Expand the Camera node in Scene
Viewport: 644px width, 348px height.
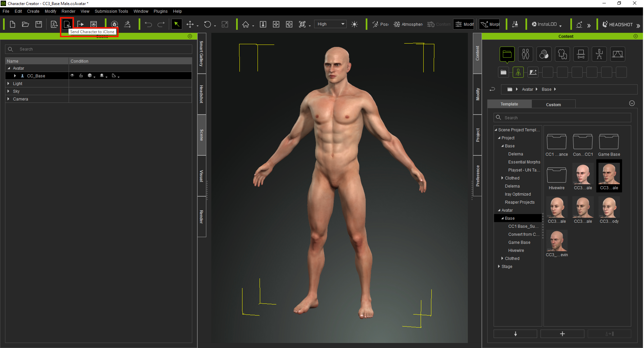click(x=8, y=99)
